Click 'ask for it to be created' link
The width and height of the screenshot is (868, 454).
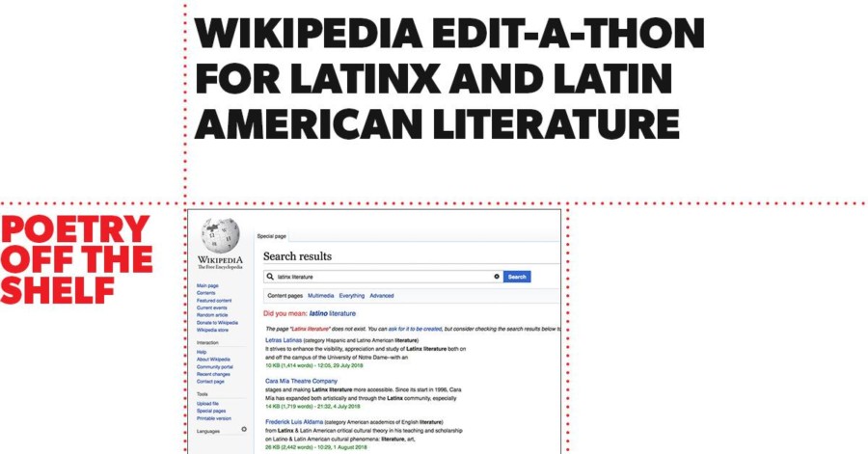420,329
